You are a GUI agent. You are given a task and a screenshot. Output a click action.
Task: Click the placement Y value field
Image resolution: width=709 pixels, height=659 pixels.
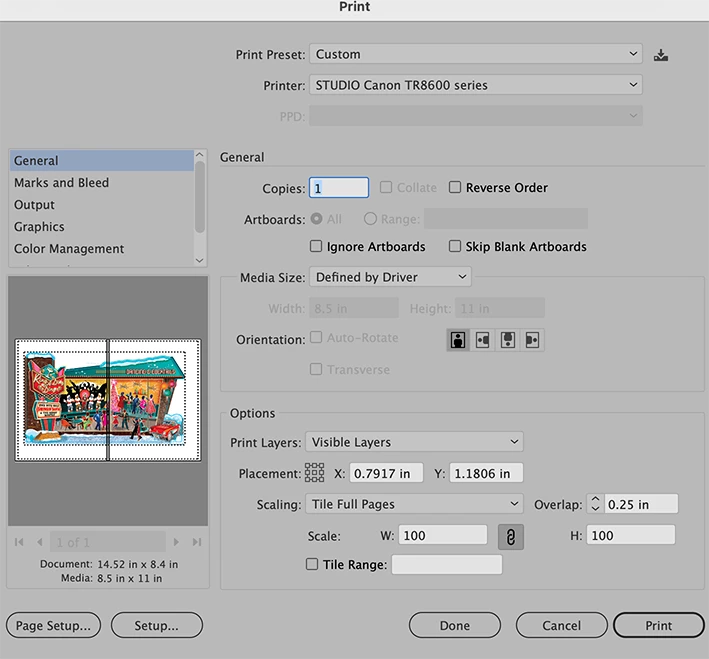(487, 473)
